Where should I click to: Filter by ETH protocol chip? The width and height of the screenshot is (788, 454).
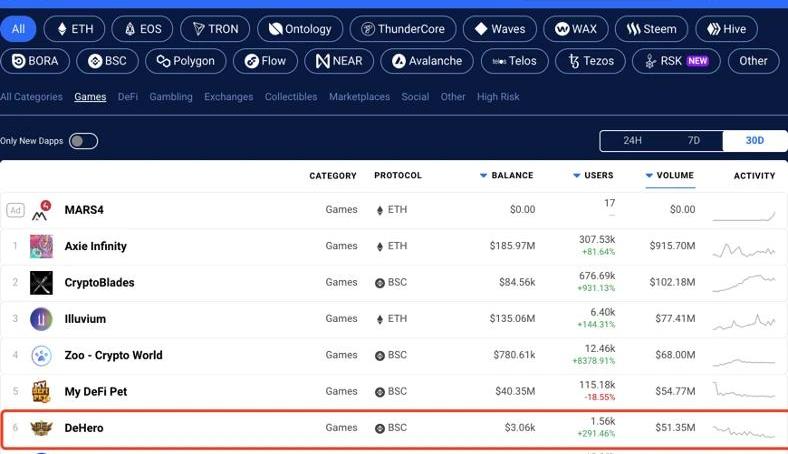(x=74, y=29)
